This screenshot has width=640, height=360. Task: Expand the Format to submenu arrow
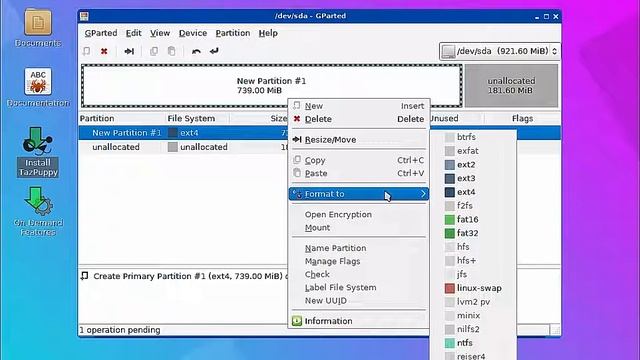423,194
